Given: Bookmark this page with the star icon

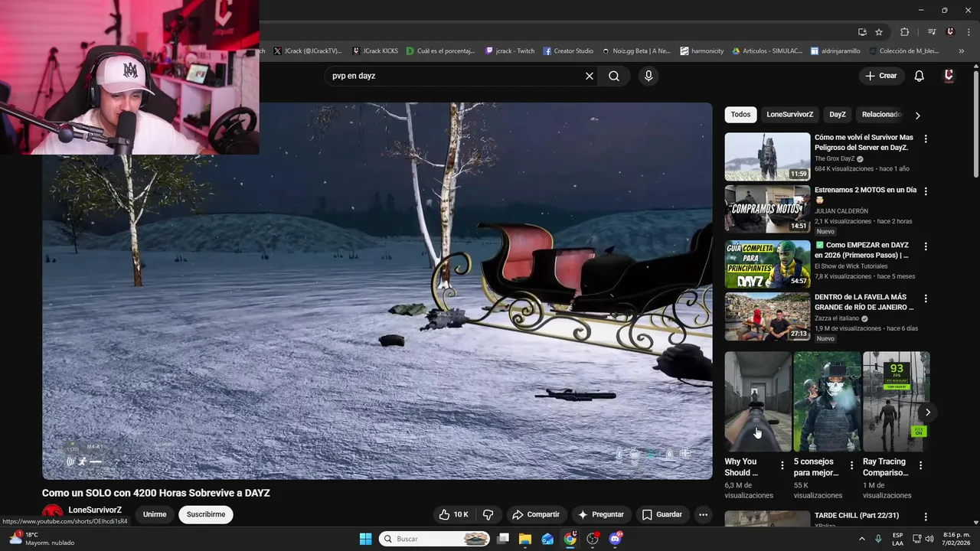Looking at the screenshot, I should 879,32.
